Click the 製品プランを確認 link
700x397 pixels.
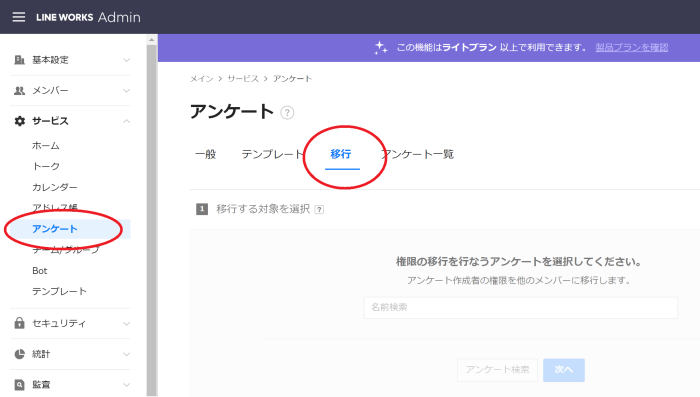[x=632, y=47]
